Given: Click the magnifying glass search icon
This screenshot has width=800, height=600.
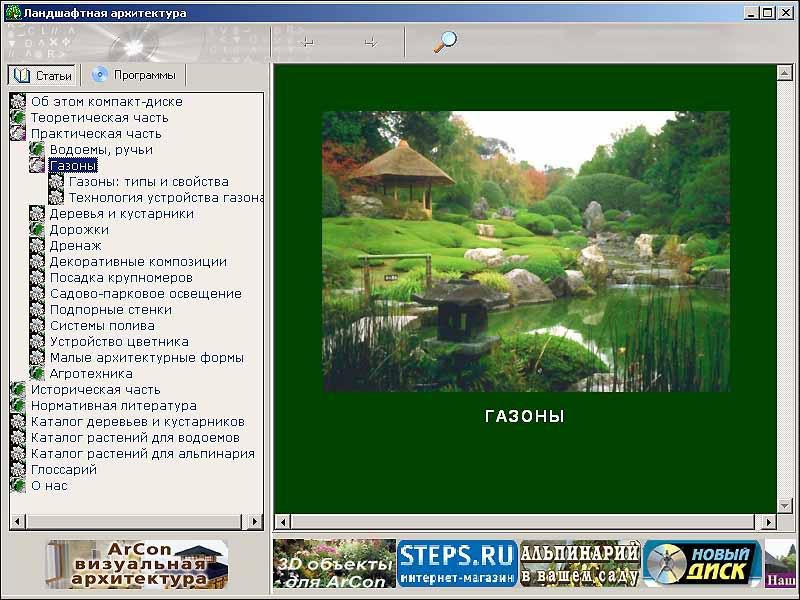Looking at the screenshot, I should click(x=444, y=41).
